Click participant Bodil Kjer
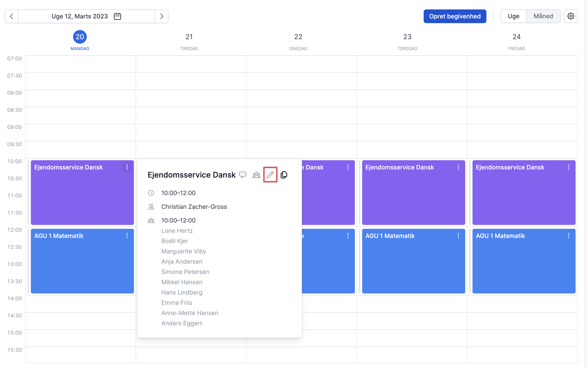This screenshot has width=588, height=368. coord(175,241)
